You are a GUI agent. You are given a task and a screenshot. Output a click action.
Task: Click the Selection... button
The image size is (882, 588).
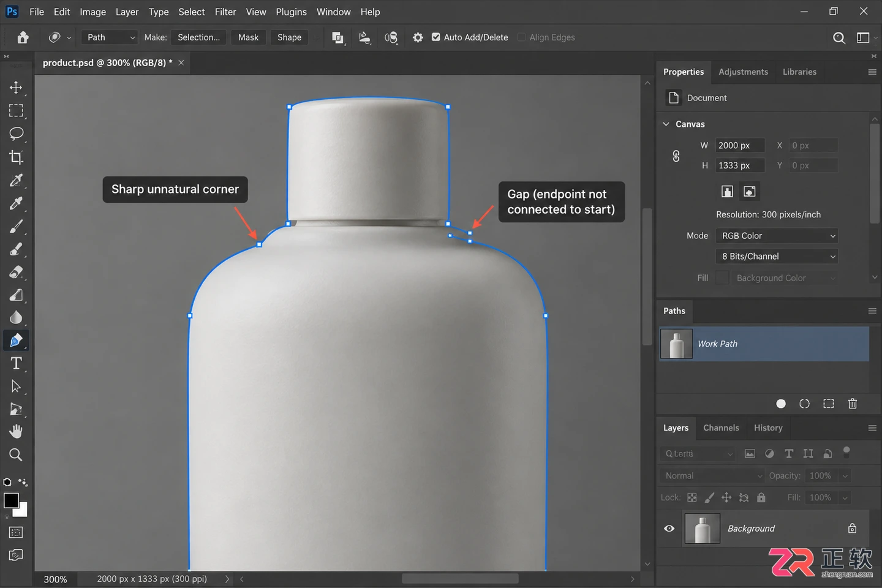click(x=198, y=37)
